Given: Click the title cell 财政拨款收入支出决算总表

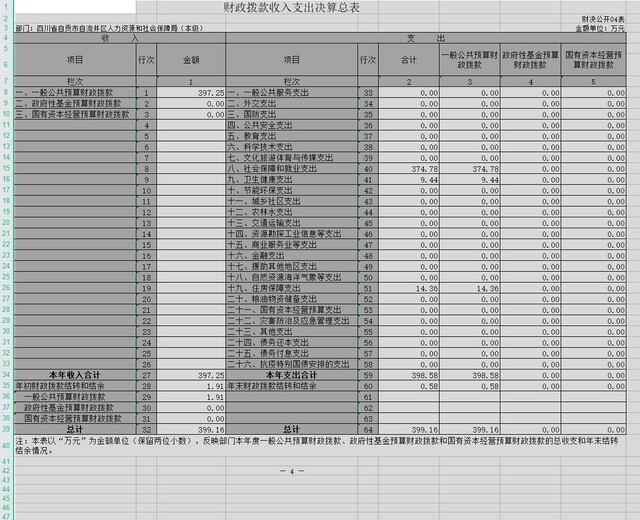Looking at the screenshot, I should (x=320, y=8).
